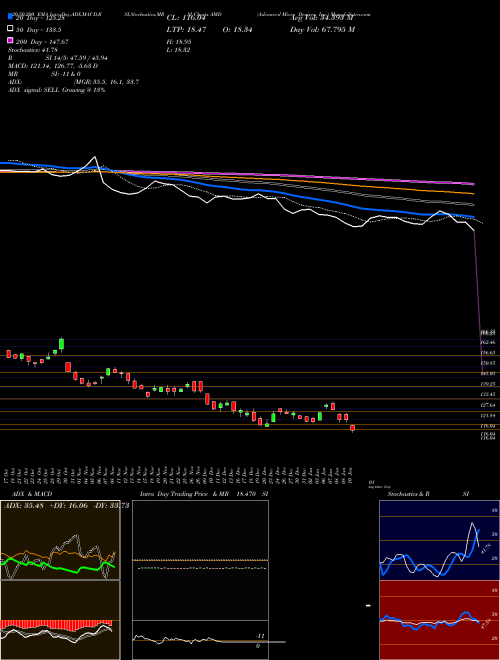Click the 'Day Vol: 67.795 M' readout
Viewport: 500px width, 660px height.
(x=322, y=30)
